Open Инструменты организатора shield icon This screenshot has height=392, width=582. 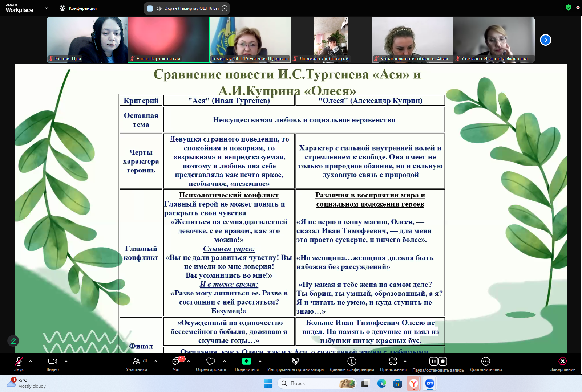click(295, 362)
